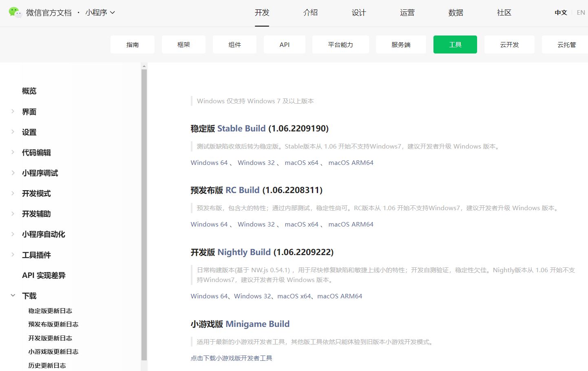Expand the 小程序自动化 sidebar section
588x371 pixels.
pos(13,234)
